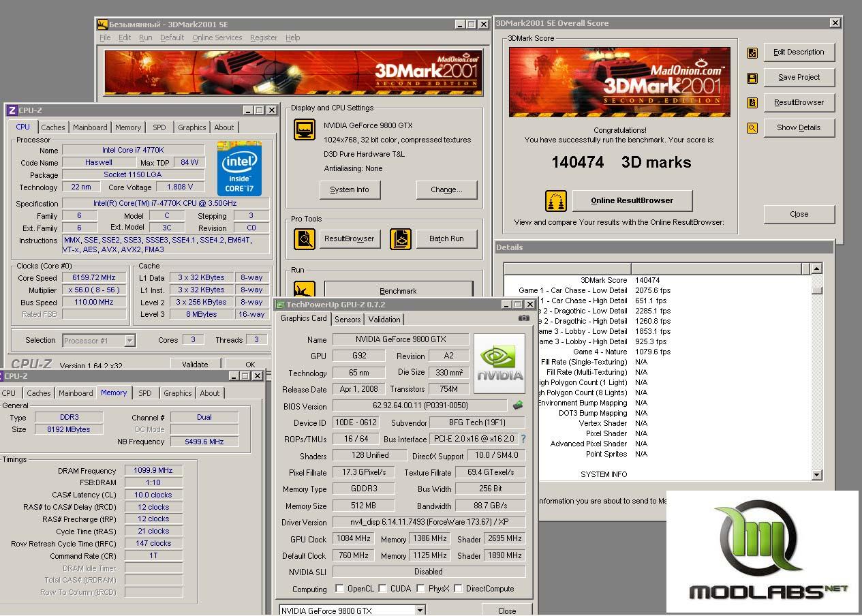862x616 pixels.
Task: Click the GPU Clock 1084 MHz field
Action: coord(354,539)
